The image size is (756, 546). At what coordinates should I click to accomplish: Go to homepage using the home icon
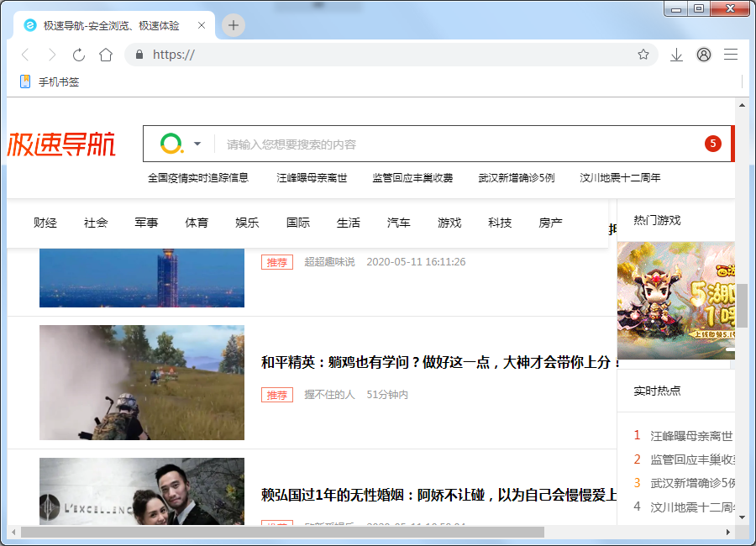click(105, 54)
